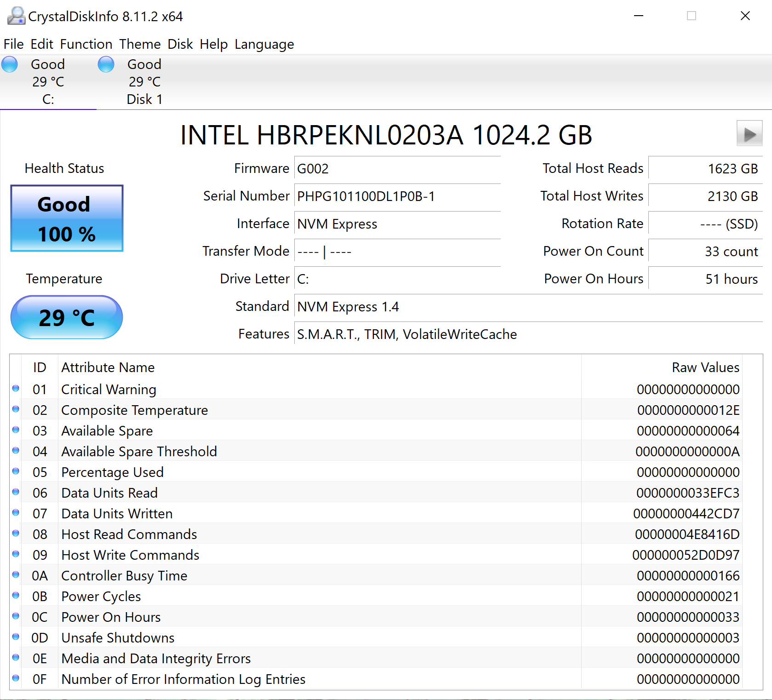Click the Raw Values column header
The height and width of the screenshot is (700, 772).
pos(705,367)
